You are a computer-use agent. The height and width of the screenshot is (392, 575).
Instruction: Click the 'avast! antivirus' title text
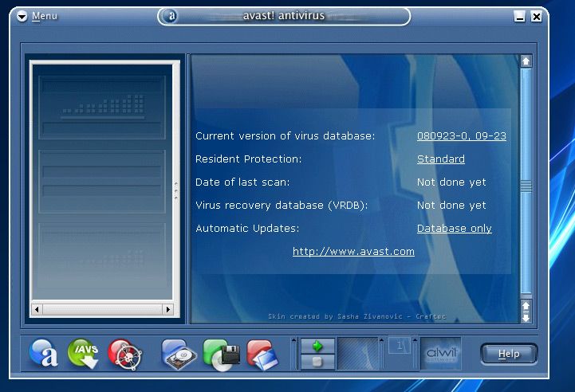click(284, 15)
